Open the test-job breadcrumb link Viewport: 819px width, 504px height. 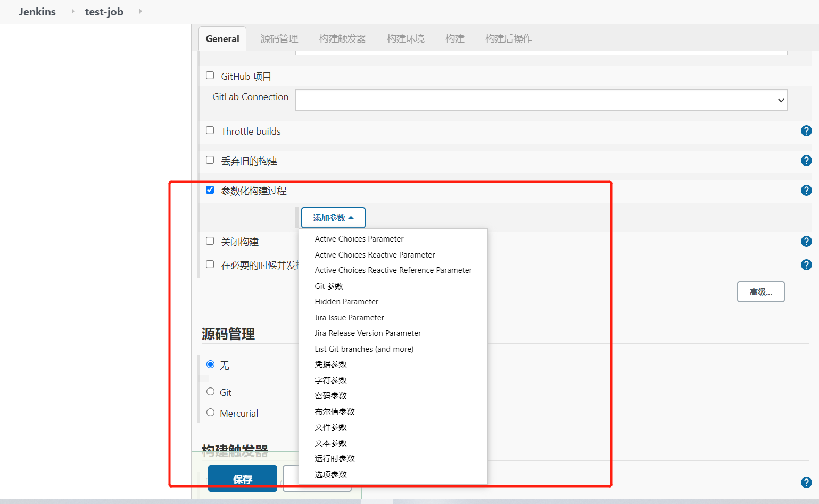click(104, 12)
